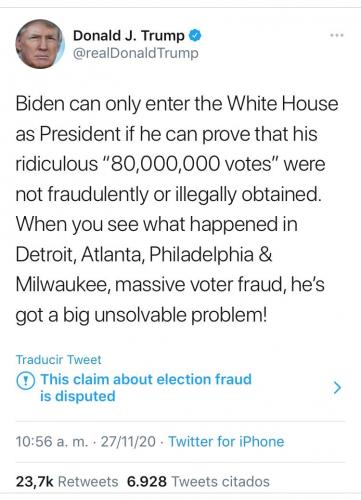
Task: Open the Twitter for iPhone source link
Action: 226,442
